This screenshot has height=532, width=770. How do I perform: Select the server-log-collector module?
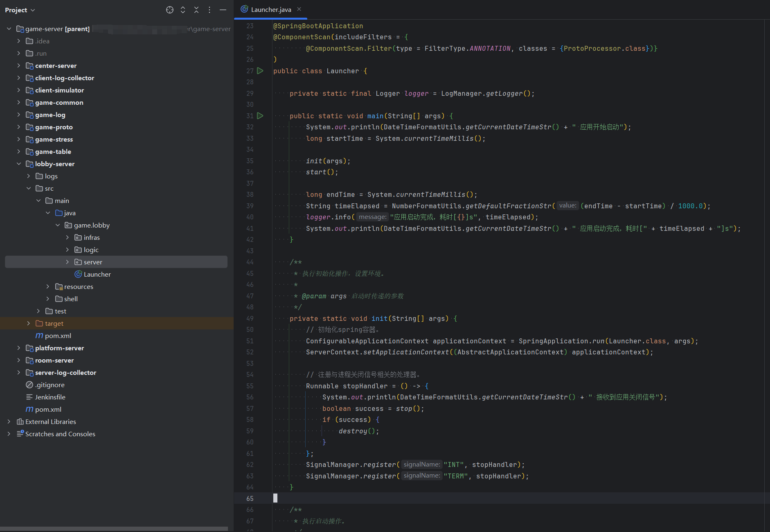(65, 372)
